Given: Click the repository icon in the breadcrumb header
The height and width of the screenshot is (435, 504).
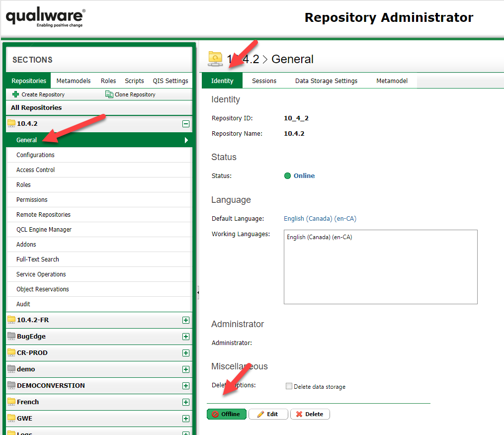Looking at the screenshot, I should pos(215,59).
